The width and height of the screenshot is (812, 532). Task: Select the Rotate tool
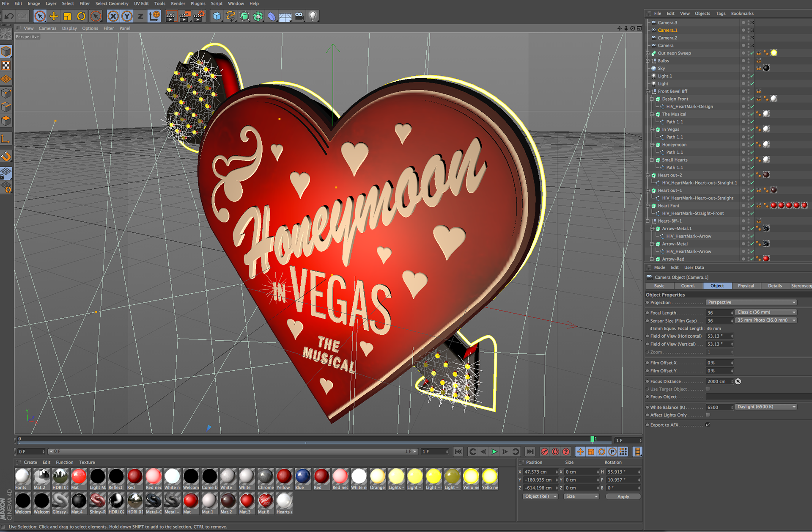[81, 17]
